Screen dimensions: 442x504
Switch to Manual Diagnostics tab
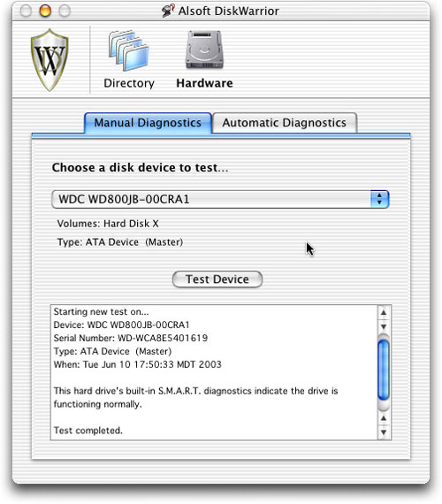coord(148,123)
